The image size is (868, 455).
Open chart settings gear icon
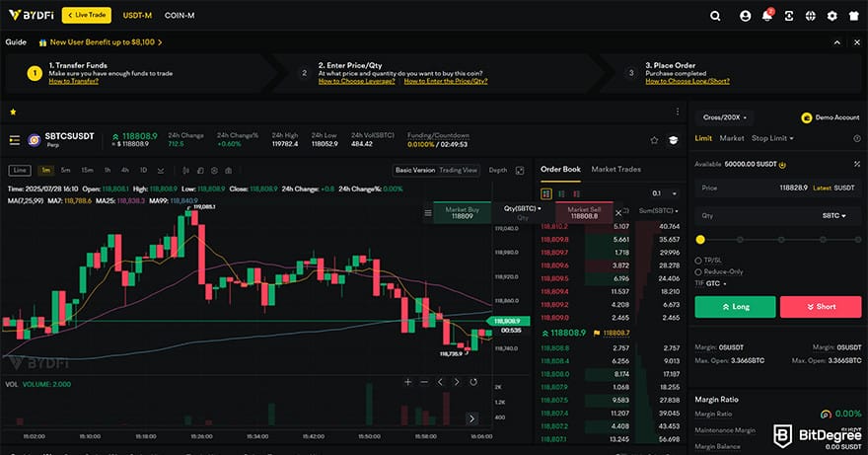point(214,171)
